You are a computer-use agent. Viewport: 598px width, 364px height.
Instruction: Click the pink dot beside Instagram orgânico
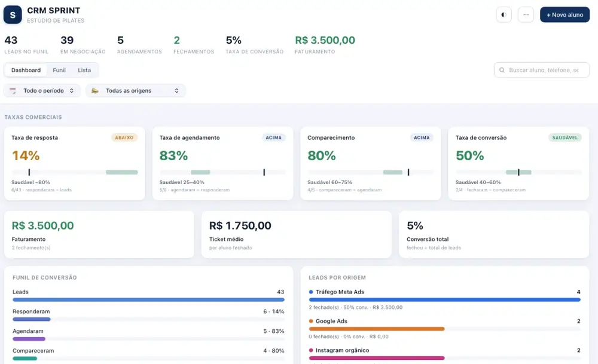click(311, 350)
